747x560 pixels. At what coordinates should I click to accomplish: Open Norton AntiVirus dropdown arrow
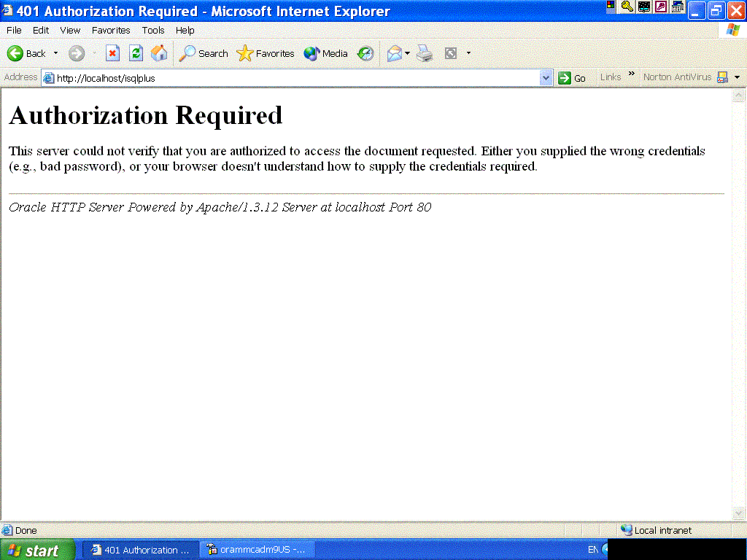(737, 77)
